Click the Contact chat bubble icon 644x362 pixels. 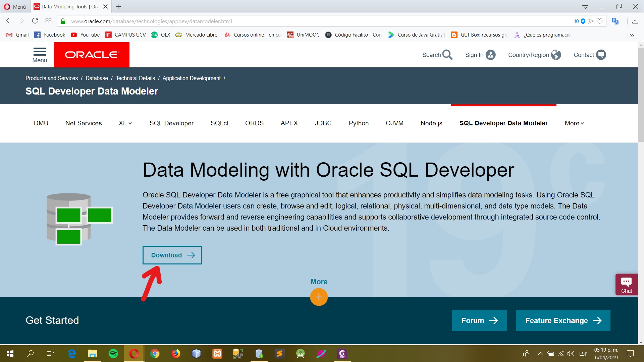pos(601,55)
